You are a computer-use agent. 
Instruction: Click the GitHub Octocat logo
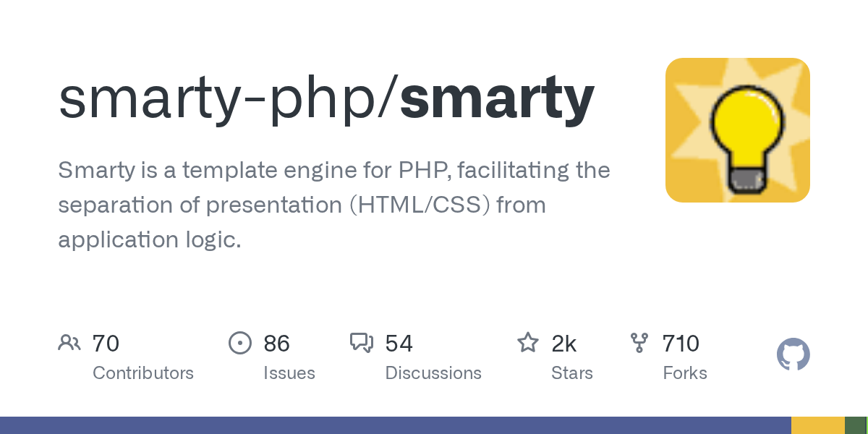point(793,355)
